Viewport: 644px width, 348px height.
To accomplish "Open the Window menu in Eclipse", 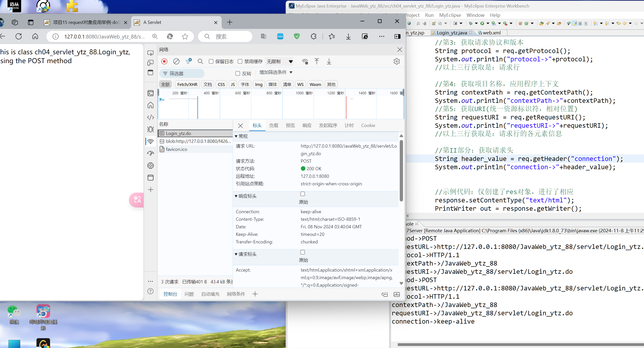I will (475, 15).
